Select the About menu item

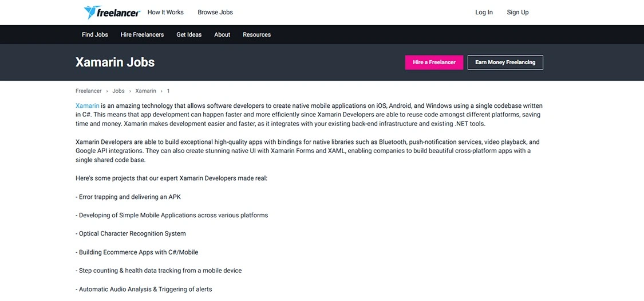(x=222, y=34)
